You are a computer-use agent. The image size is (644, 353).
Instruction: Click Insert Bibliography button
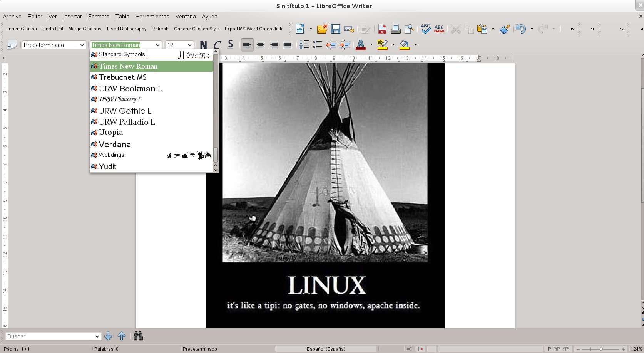127,29
